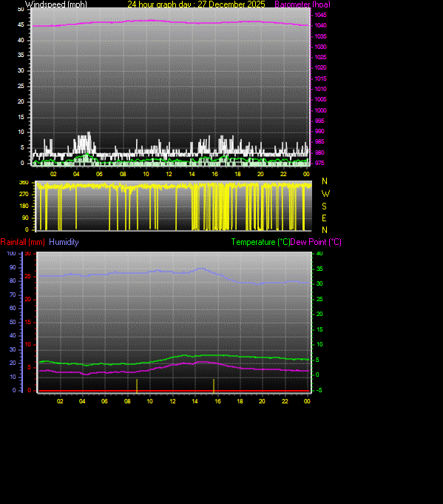443x504 pixels.
Task: Select the red 25 rainfall axis value
Action: [x=28, y=277]
